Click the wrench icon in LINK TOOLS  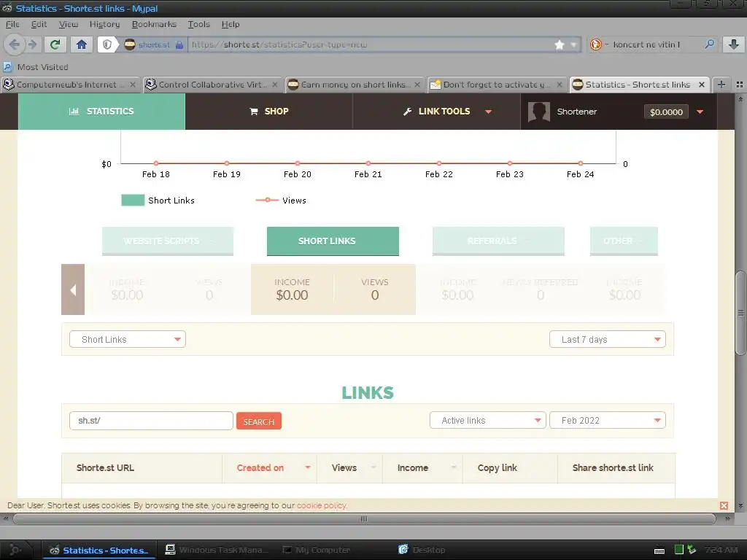coord(407,112)
